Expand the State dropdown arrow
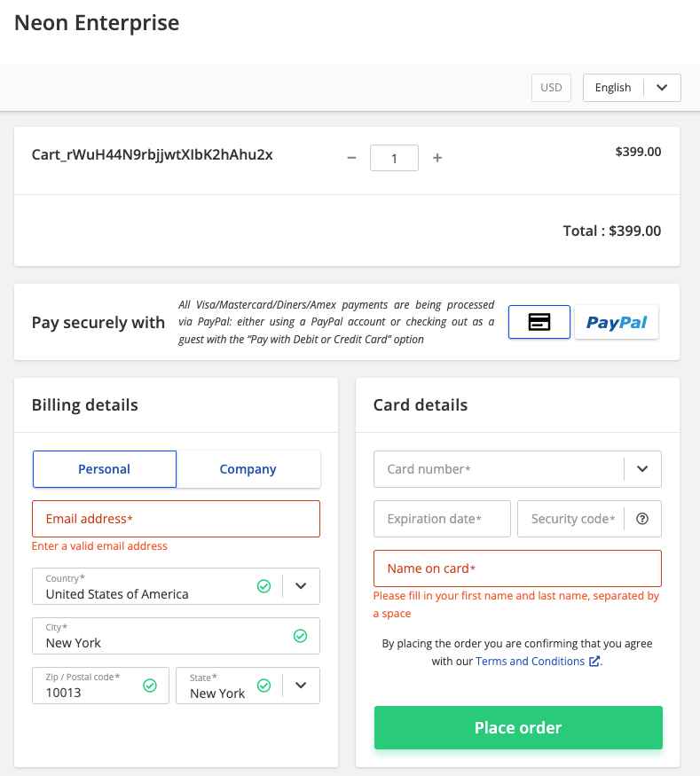 [301, 686]
